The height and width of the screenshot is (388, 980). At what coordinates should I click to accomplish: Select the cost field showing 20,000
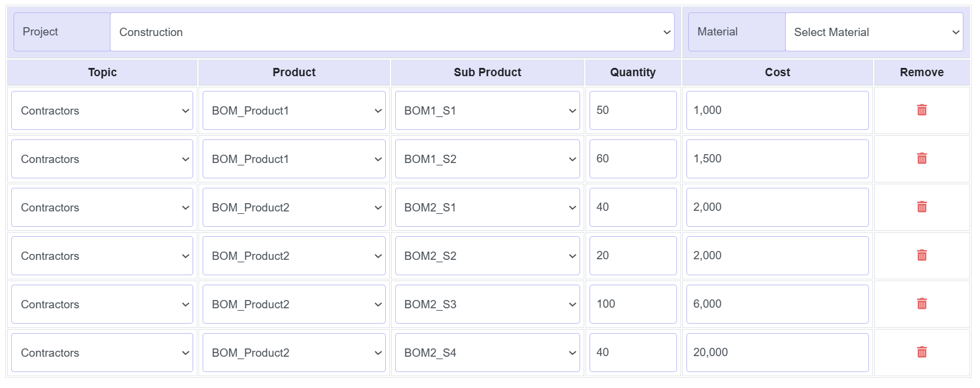click(777, 353)
